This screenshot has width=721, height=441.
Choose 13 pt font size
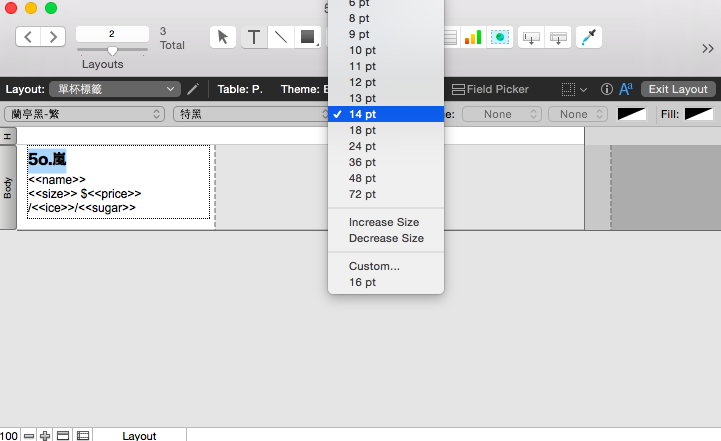click(386, 98)
